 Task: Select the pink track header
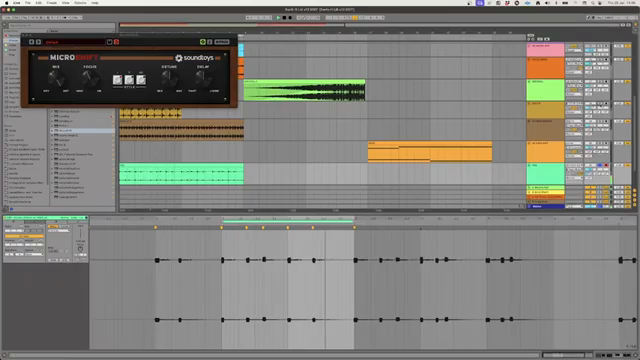click(545, 50)
